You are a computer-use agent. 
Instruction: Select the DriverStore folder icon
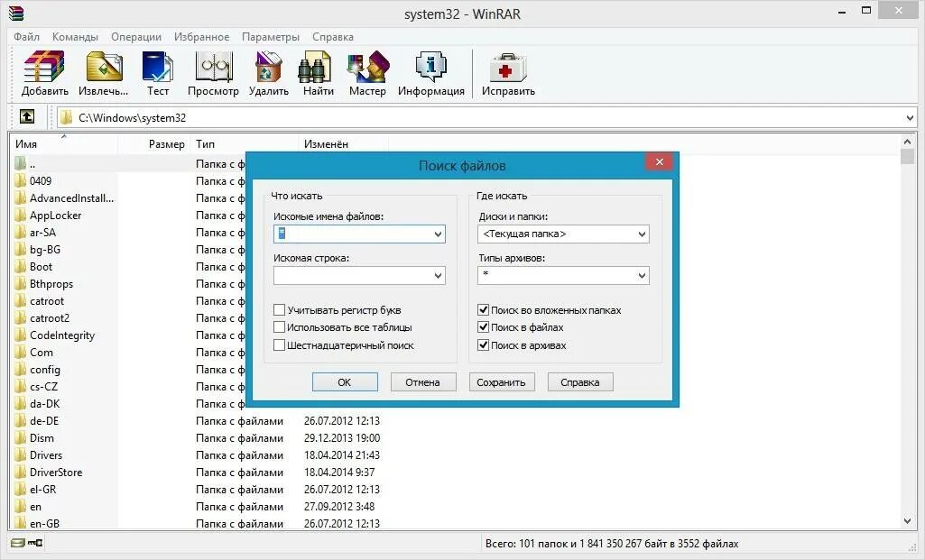click(21, 472)
